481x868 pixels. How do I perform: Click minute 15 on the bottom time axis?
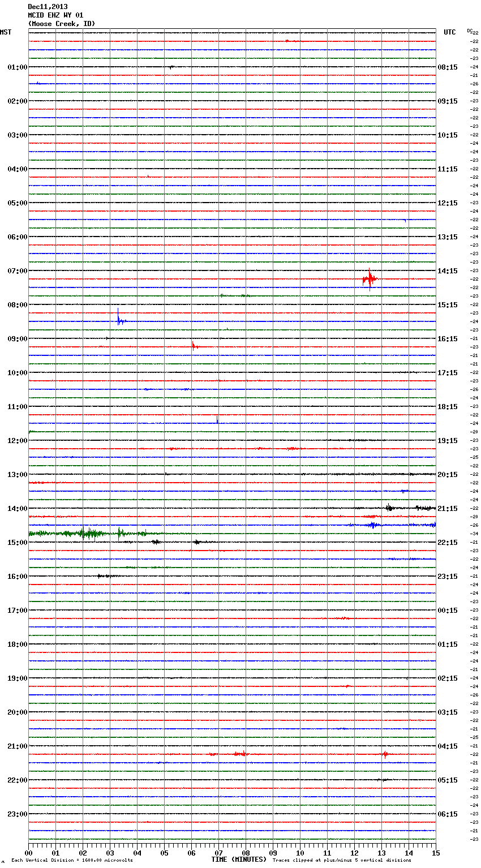coord(436,853)
